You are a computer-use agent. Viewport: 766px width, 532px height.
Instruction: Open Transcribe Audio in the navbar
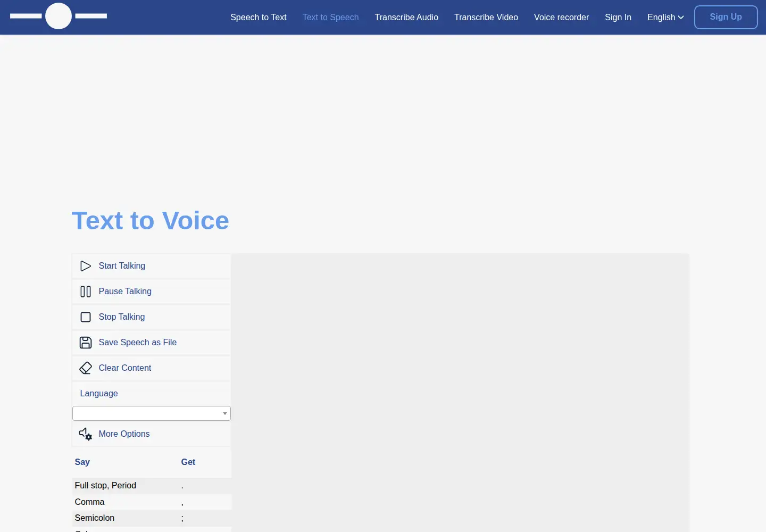406,17
